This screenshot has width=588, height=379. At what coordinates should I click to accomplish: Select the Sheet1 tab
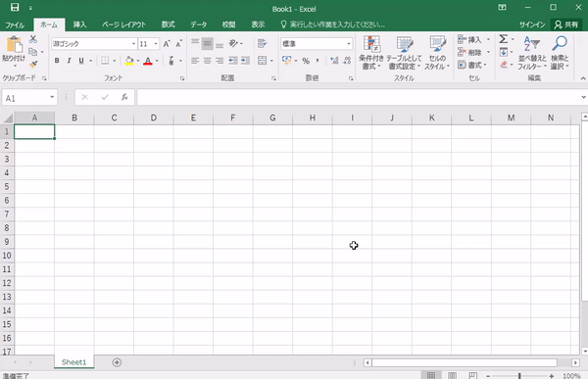(x=73, y=362)
